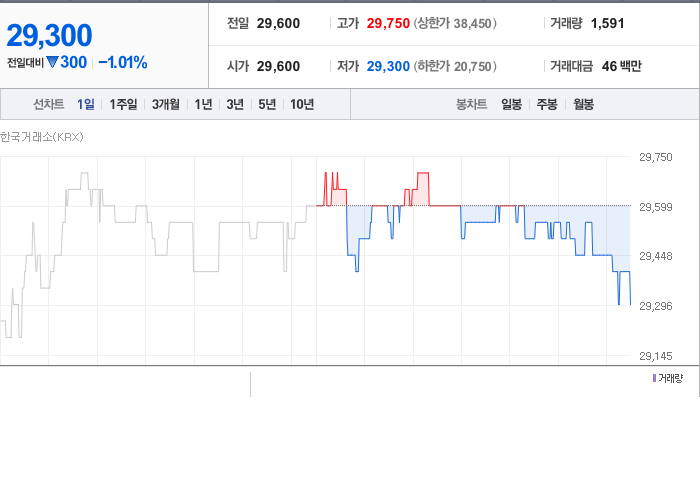The height and width of the screenshot is (490, 700).
Task: Click the 전일대비 label
Action: [x=25, y=63]
